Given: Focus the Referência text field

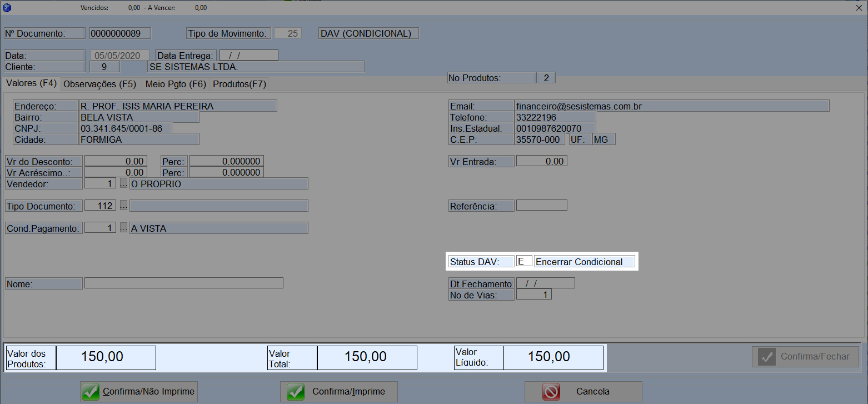Looking at the screenshot, I should (x=541, y=205).
